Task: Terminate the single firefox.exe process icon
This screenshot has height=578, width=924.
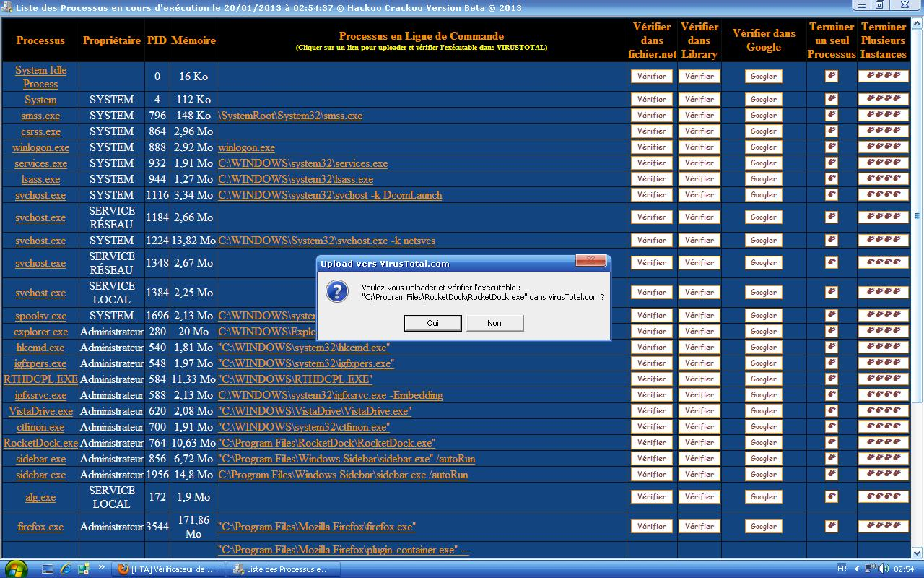Action: pos(832,527)
